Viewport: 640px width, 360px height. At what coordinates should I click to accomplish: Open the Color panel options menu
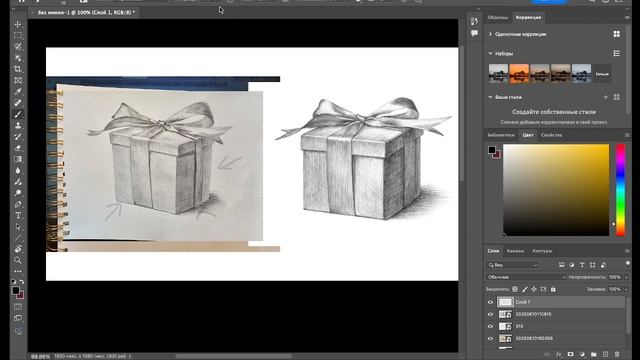tap(627, 135)
